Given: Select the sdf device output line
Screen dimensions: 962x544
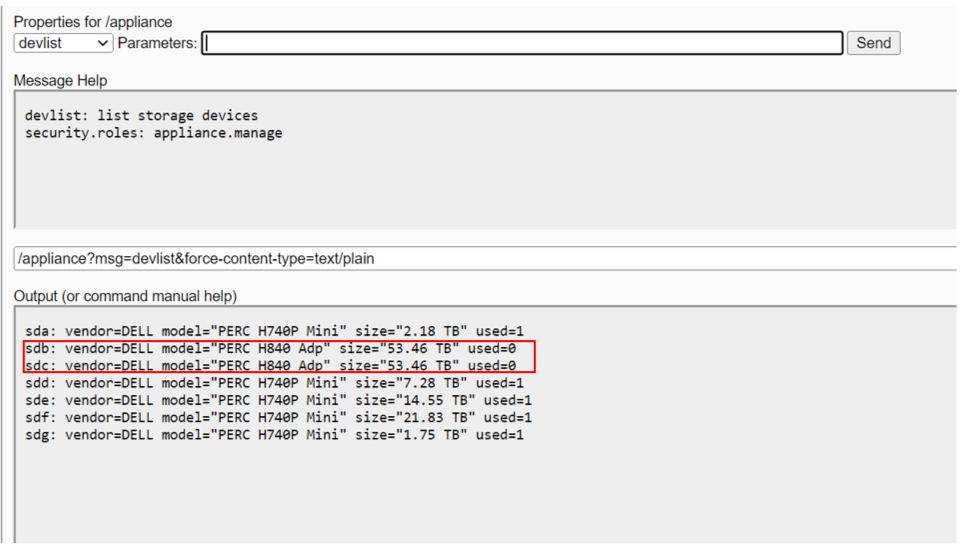Looking at the screenshot, I should [x=279, y=418].
